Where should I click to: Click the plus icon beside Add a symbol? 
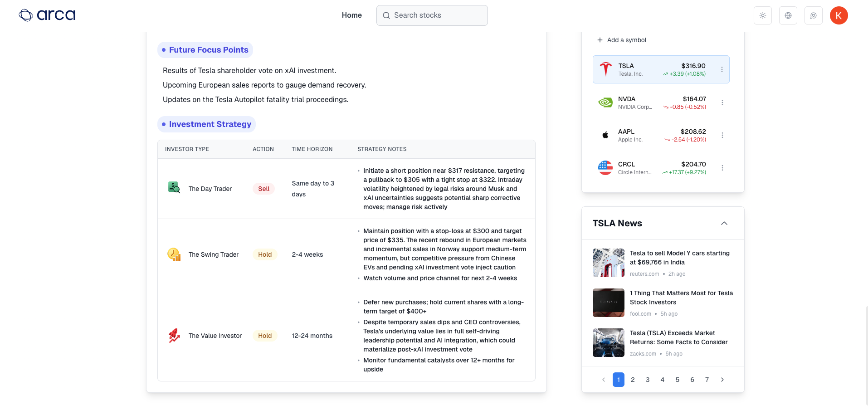tap(600, 40)
